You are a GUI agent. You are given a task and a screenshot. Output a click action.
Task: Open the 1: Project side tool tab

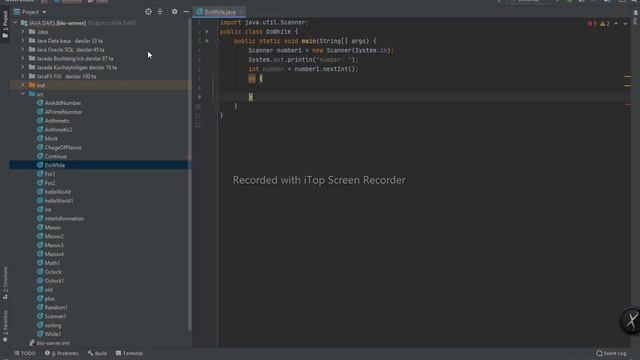pyautogui.click(x=5, y=24)
